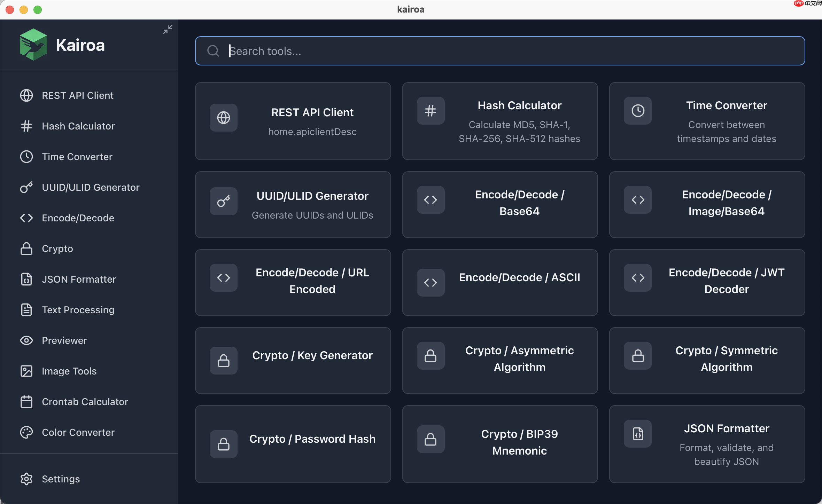Open the Time Converter clock icon
The width and height of the screenshot is (822, 504).
[x=26, y=157]
